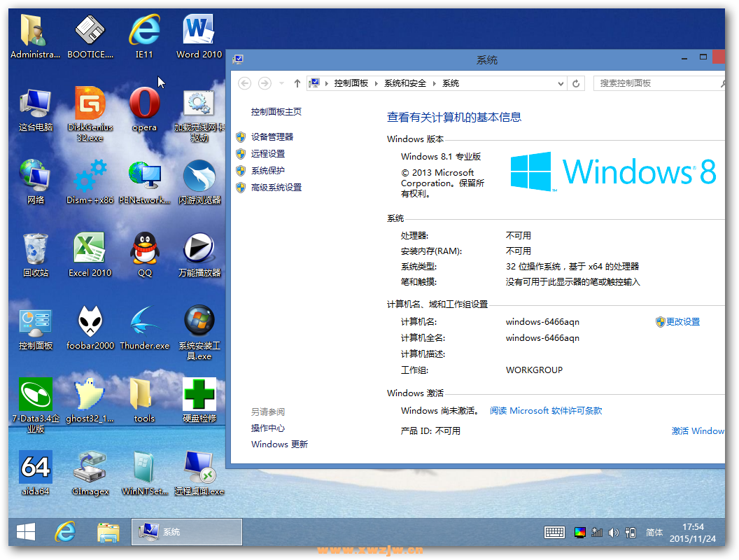Click the Back navigation arrow
739x560 pixels.
(x=244, y=83)
